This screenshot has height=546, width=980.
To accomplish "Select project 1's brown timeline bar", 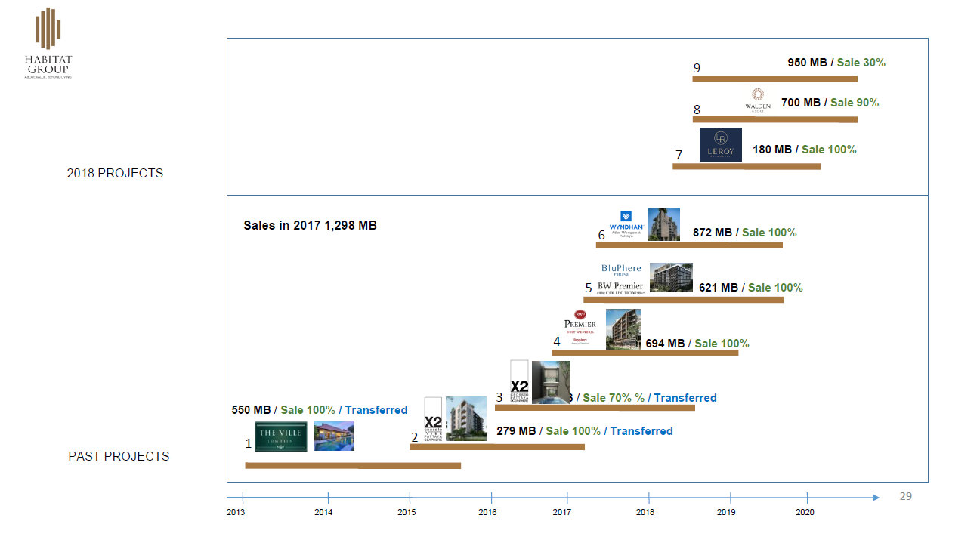I will pyautogui.click(x=353, y=465).
